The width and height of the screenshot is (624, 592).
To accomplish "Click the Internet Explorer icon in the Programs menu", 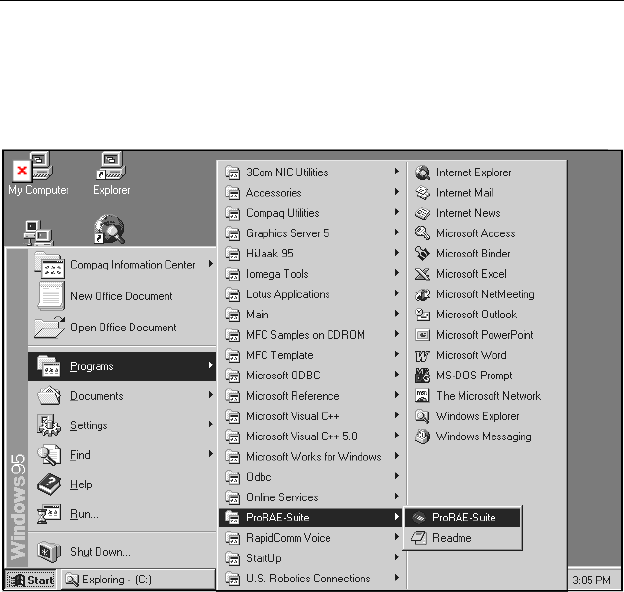I will pyautogui.click(x=422, y=173).
